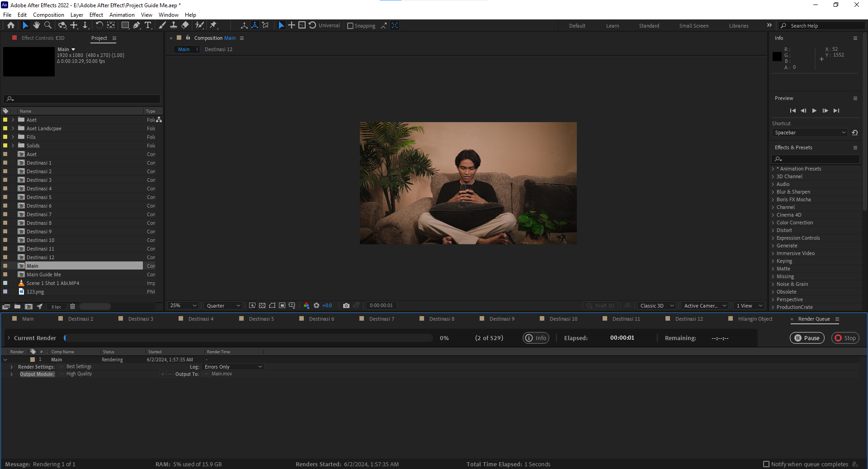Open the 25% magnification dropdown

pos(183,306)
